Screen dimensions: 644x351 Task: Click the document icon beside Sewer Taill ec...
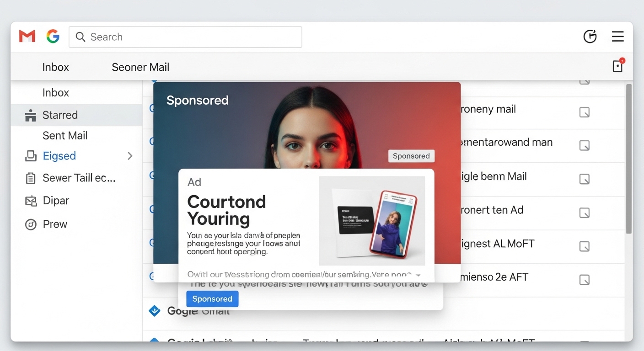31,178
